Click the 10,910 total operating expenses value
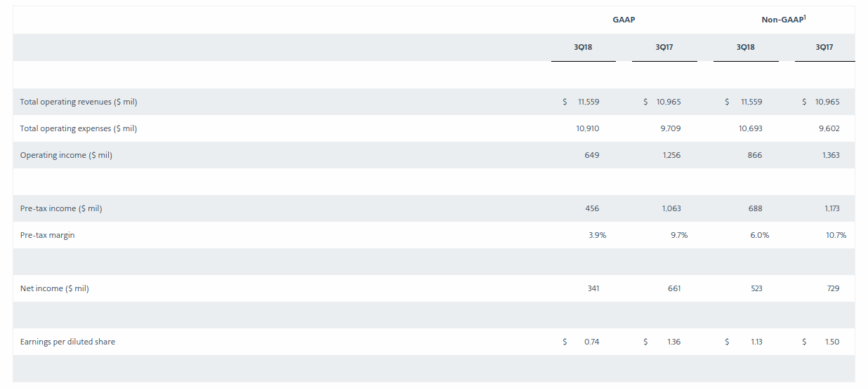Image resolution: width=868 pixels, height=388 pixels. (588, 128)
